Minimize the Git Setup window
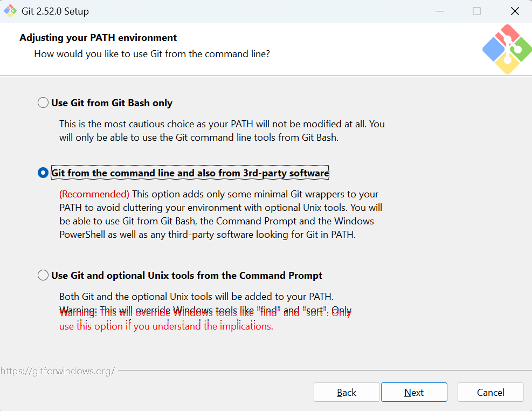 [439, 11]
